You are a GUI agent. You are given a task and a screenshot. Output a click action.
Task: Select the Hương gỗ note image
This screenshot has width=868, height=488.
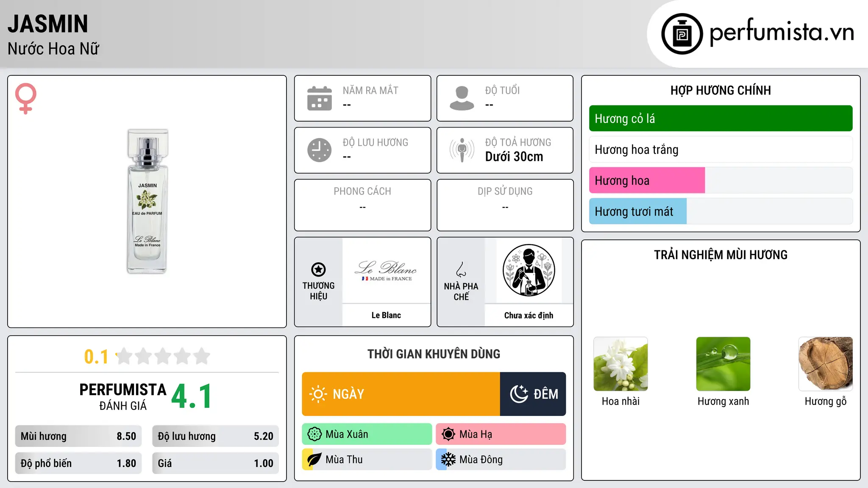pos(826,364)
